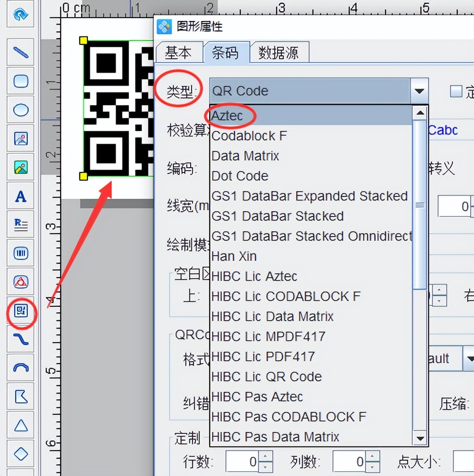Select the ellipse drawing tool
The width and height of the screenshot is (474, 476).
(x=21, y=109)
